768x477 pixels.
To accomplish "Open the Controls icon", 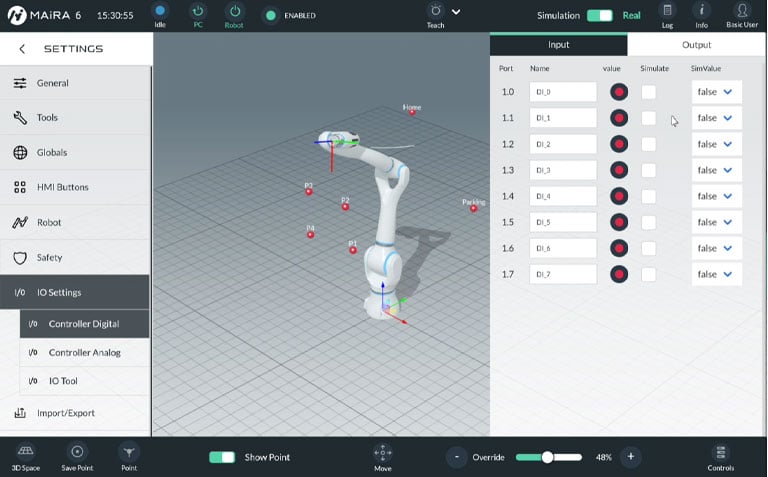I will point(720,452).
